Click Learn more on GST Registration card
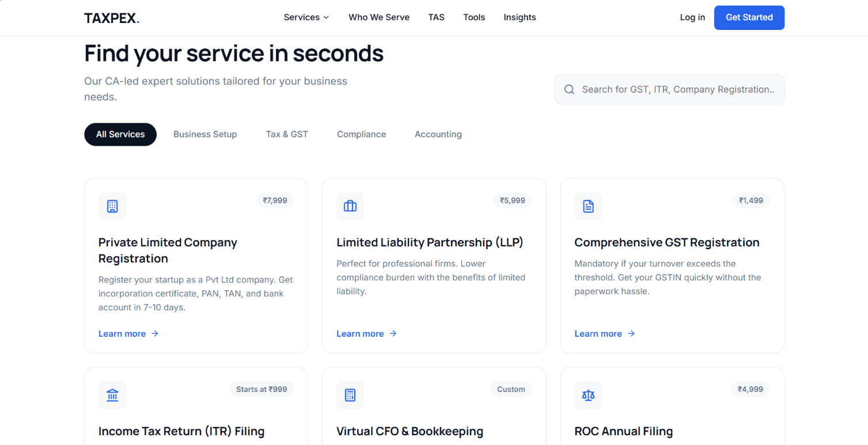The image size is (868, 445). click(605, 334)
